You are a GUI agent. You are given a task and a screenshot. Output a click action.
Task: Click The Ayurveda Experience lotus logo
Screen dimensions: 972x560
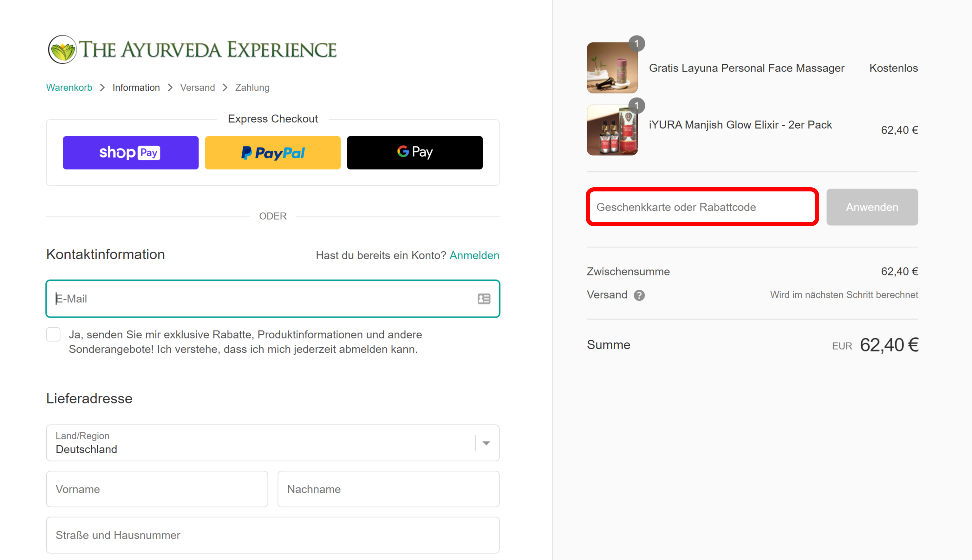[62, 50]
